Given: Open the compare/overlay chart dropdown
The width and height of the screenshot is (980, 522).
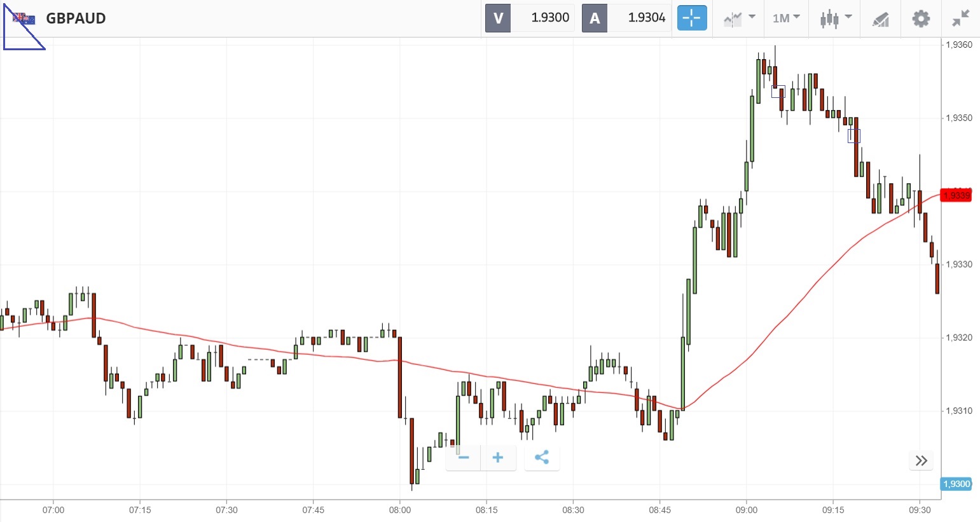Looking at the screenshot, I should coord(739,18).
